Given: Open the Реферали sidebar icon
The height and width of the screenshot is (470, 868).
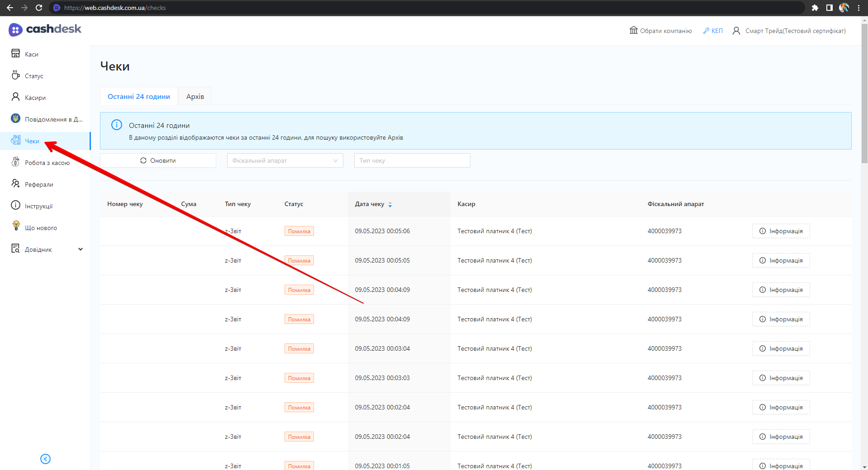Looking at the screenshot, I should click(15, 183).
